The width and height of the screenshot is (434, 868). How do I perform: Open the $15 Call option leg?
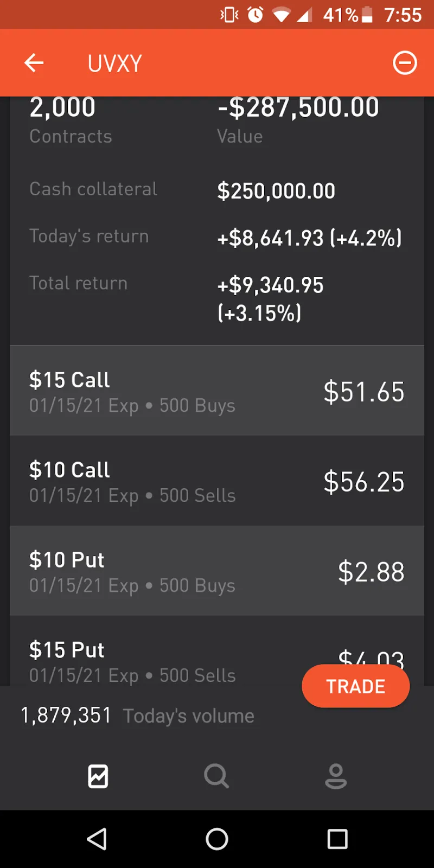pyautogui.click(x=217, y=391)
